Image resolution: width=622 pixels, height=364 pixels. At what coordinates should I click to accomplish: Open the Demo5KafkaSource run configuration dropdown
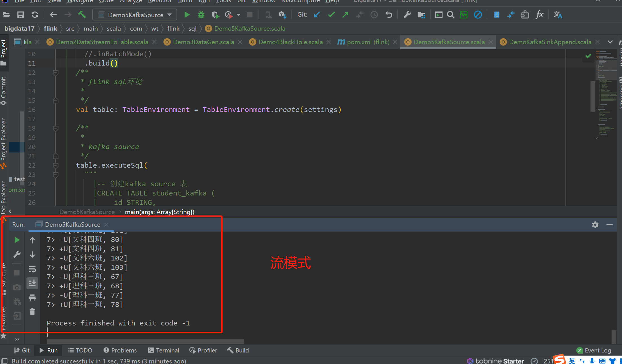click(x=135, y=15)
